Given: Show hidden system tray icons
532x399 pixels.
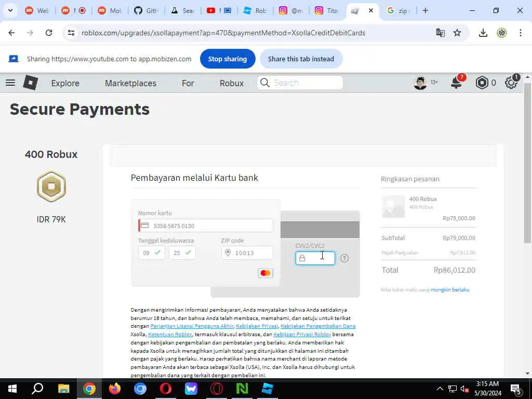Looking at the screenshot, I should [x=440, y=389].
